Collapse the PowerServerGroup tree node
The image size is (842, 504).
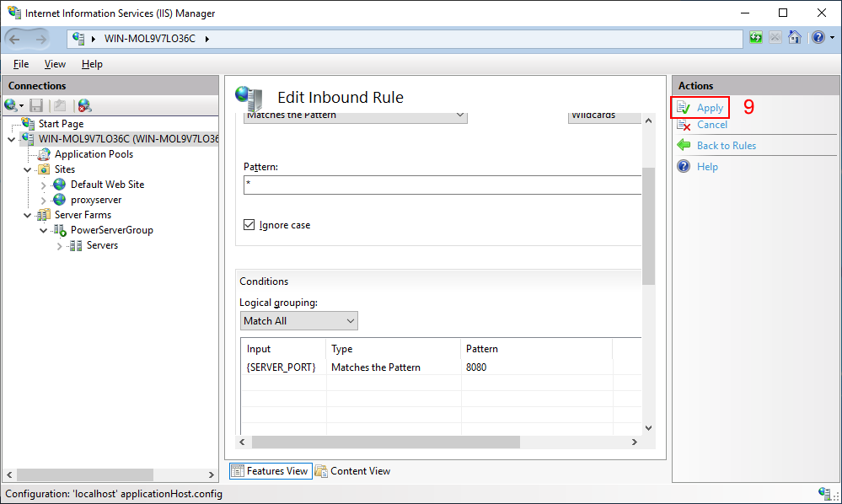click(43, 230)
